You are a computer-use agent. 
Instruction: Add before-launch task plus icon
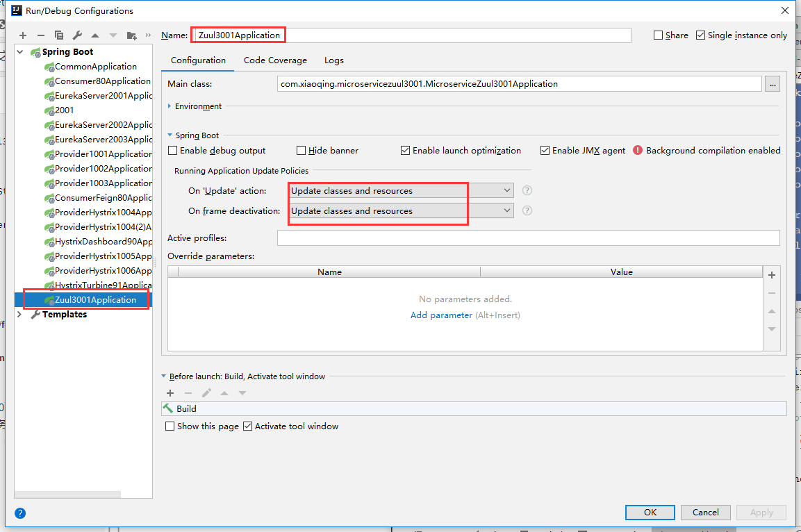(x=170, y=392)
